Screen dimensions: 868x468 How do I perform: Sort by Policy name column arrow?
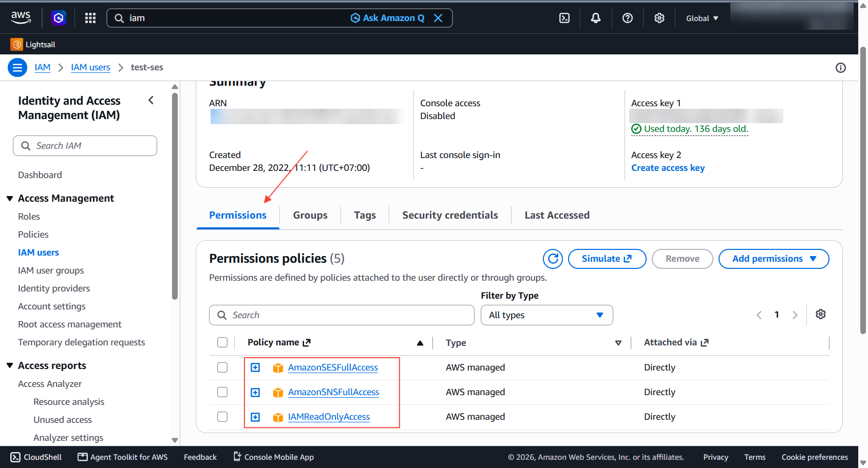point(420,343)
